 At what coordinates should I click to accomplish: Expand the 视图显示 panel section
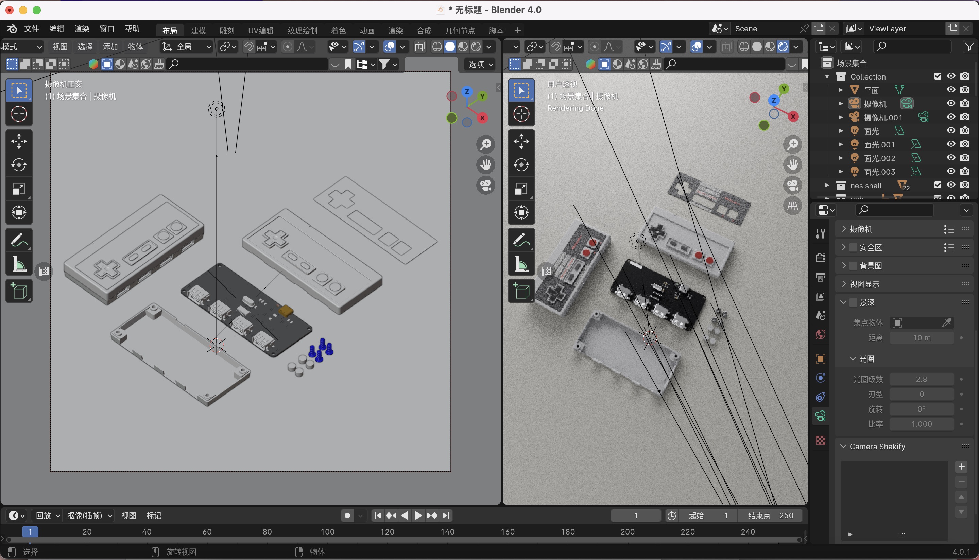coord(844,284)
